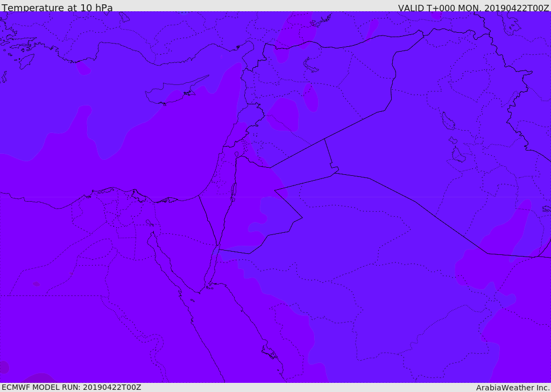
Task: Open the ArabiaWeather Inc credit text
Action: 512,388
